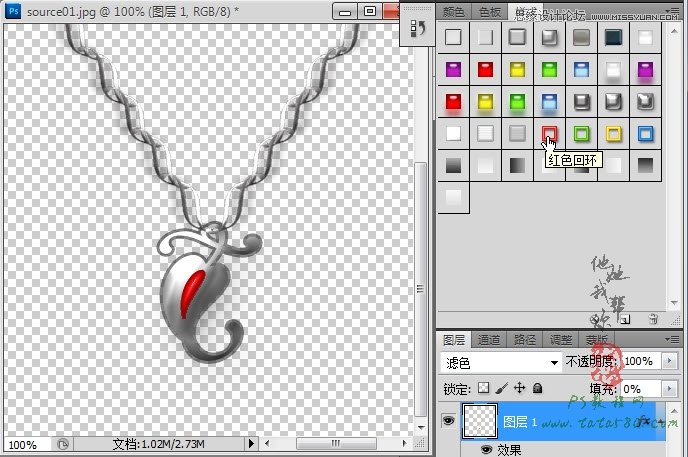Click the canvas vertical scrollbar thumb

421,289
